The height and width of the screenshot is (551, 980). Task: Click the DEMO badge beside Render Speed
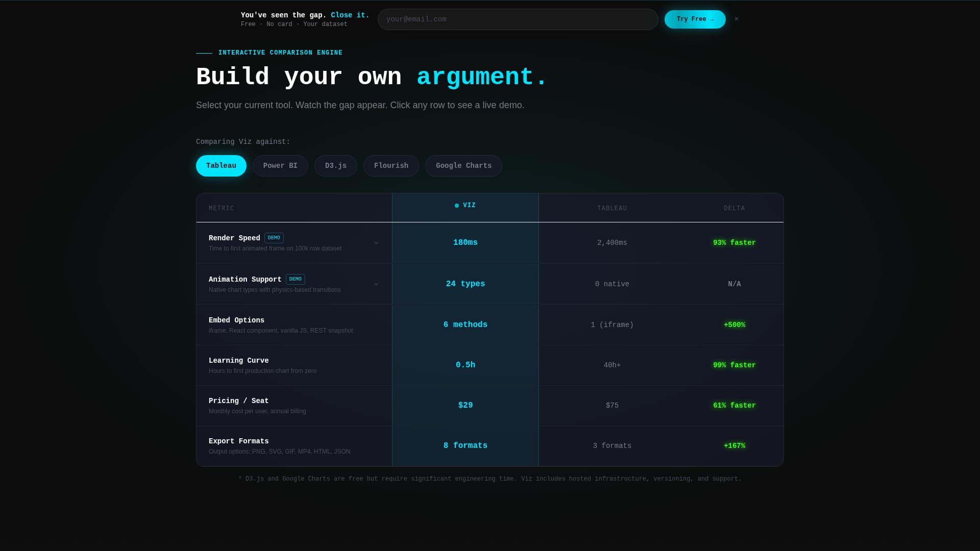274,238
